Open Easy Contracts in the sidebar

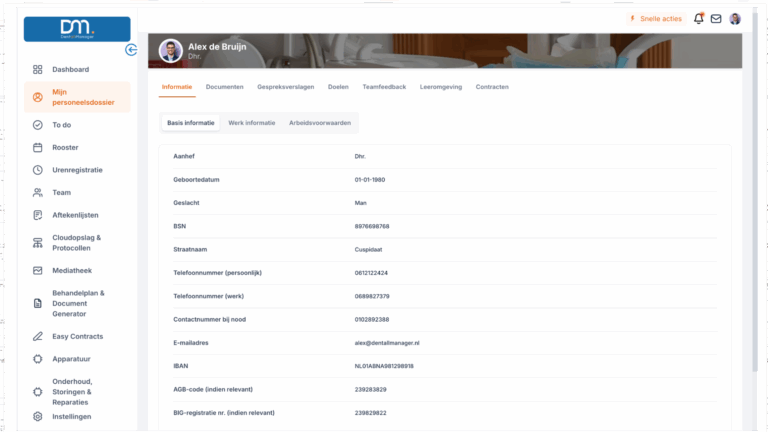[x=77, y=336]
